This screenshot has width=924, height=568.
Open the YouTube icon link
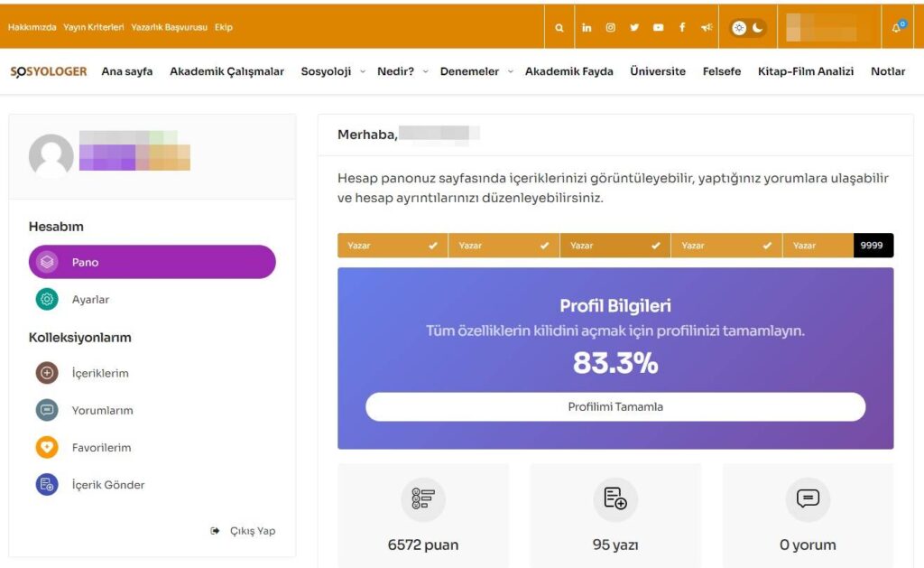(658, 27)
